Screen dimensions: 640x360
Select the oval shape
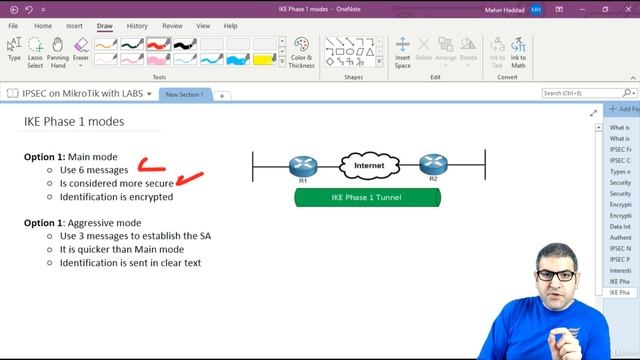tap(350, 52)
